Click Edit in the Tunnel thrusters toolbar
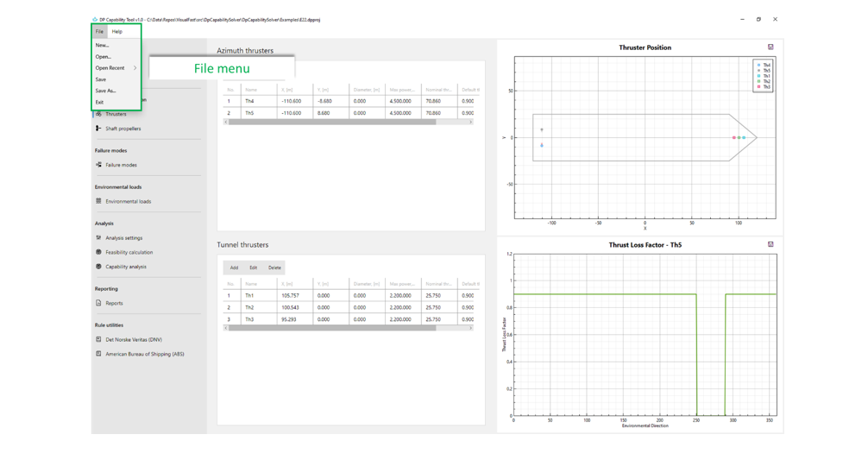This screenshot has height=466, width=868. pos(253,268)
